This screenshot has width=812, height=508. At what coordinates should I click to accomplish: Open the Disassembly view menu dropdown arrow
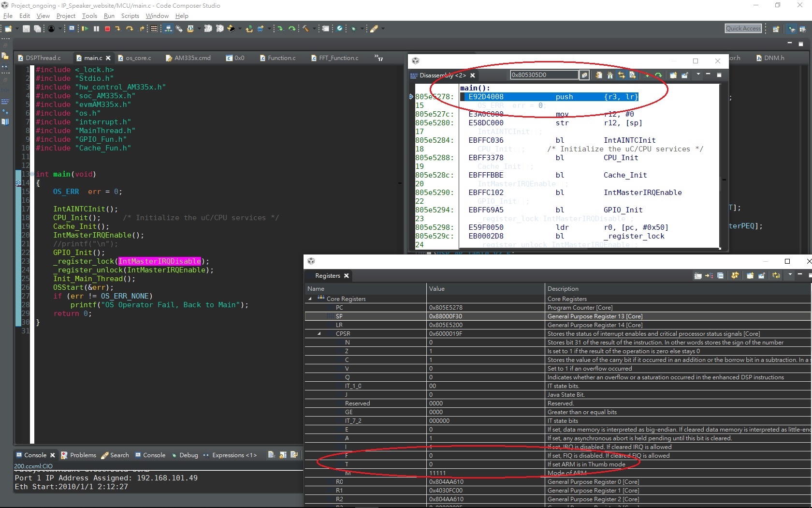click(x=698, y=75)
